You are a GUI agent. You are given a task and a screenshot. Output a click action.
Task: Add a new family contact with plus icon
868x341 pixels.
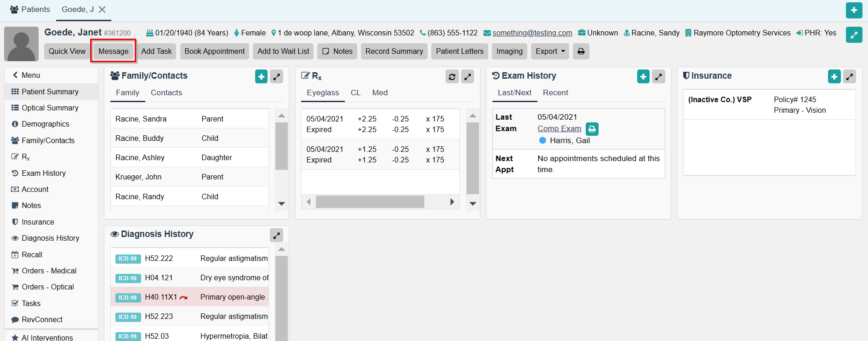click(261, 77)
